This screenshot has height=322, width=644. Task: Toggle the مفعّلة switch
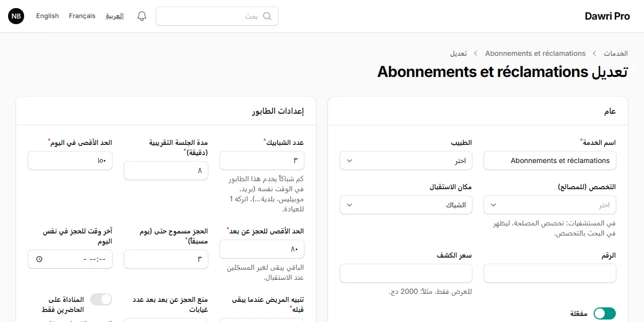605,313
